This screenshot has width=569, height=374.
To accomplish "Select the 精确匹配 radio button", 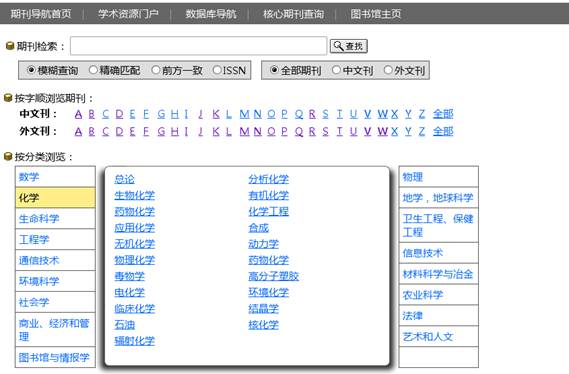I will click(93, 70).
